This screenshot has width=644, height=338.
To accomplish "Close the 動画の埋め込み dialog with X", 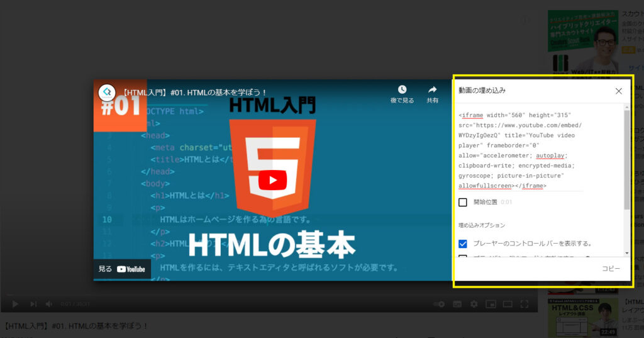I will click(x=618, y=91).
